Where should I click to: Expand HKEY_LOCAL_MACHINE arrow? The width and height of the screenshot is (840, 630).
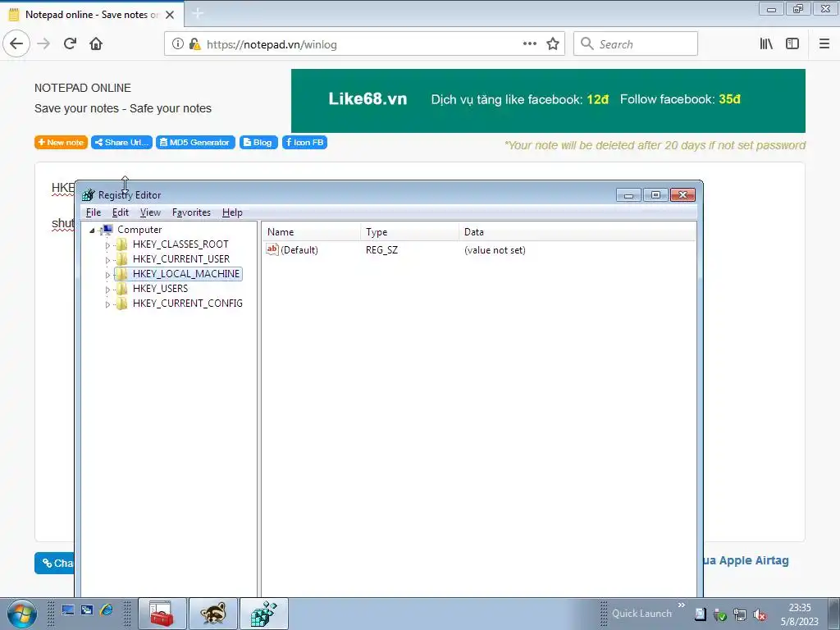point(107,275)
